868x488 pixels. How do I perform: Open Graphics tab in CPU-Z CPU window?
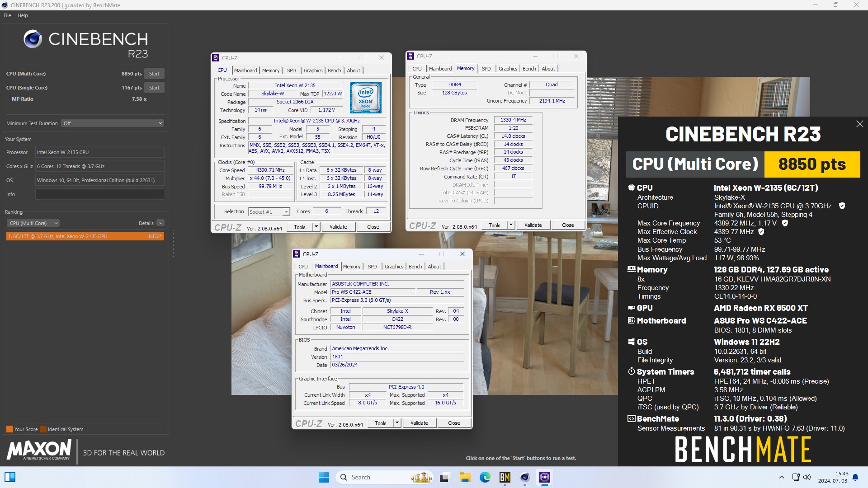point(313,70)
